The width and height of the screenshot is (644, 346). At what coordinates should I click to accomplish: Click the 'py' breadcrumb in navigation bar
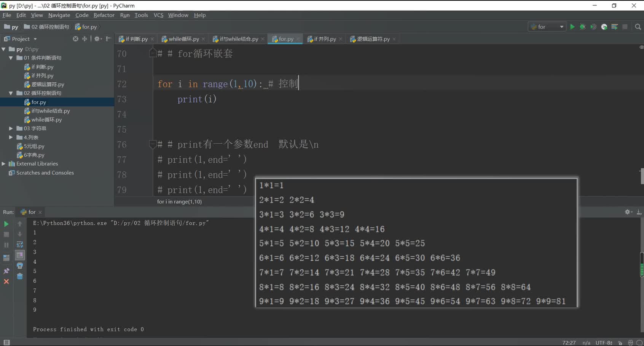pos(11,27)
